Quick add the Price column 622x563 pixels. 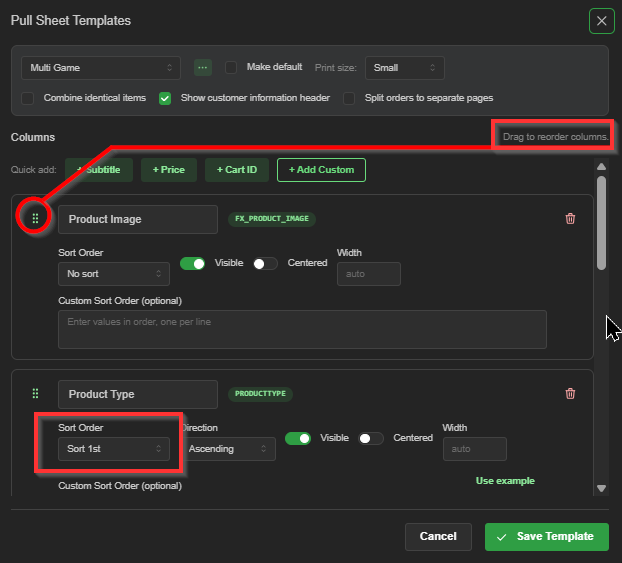169,170
